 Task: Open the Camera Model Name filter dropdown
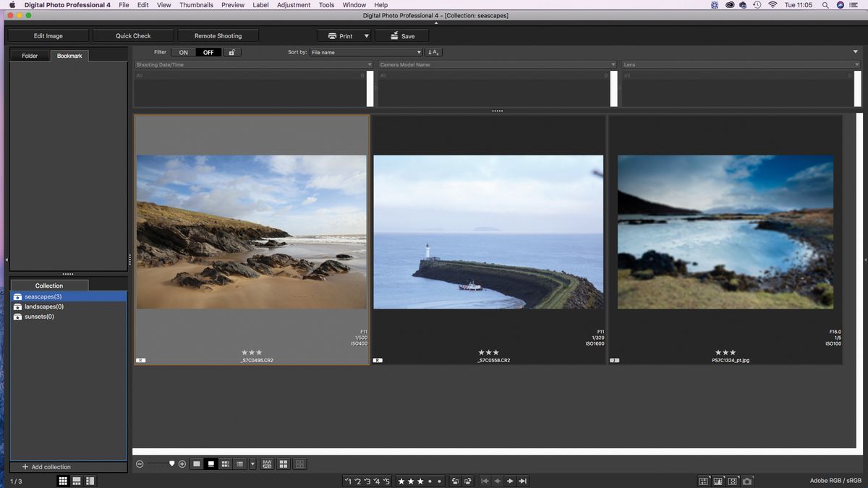(498, 64)
